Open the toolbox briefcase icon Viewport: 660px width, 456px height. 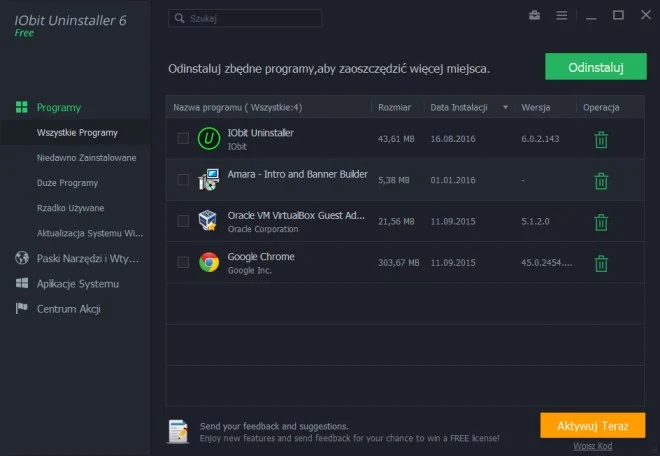pyautogui.click(x=535, y=16)
